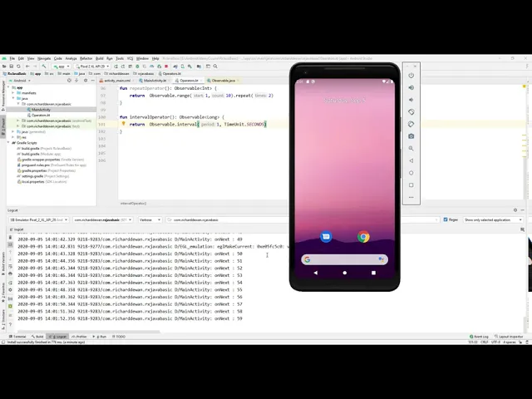Switch to the MainActivity.kt editor tab
This screenshot has height=399, width=532.
[155, 81]
